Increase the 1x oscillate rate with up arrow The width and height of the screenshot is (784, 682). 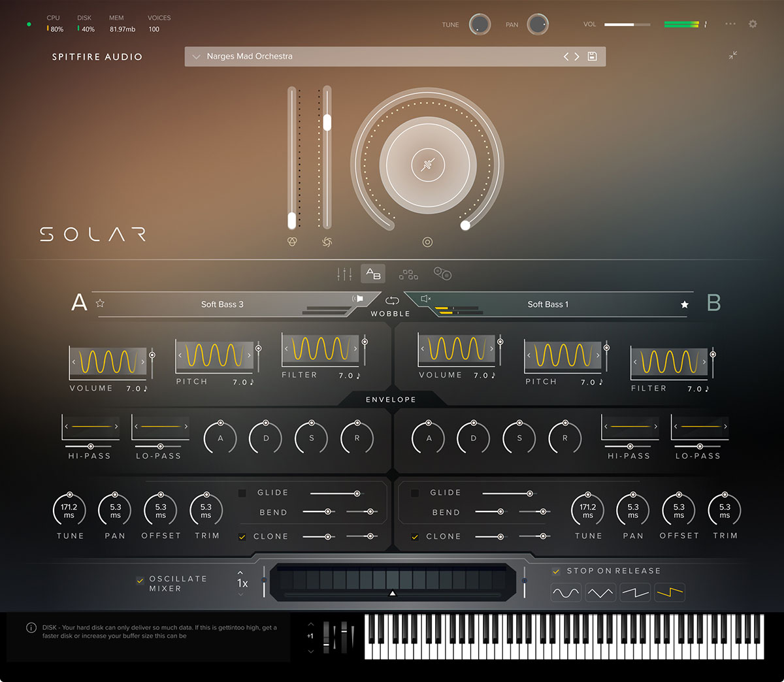pos(240,573)
